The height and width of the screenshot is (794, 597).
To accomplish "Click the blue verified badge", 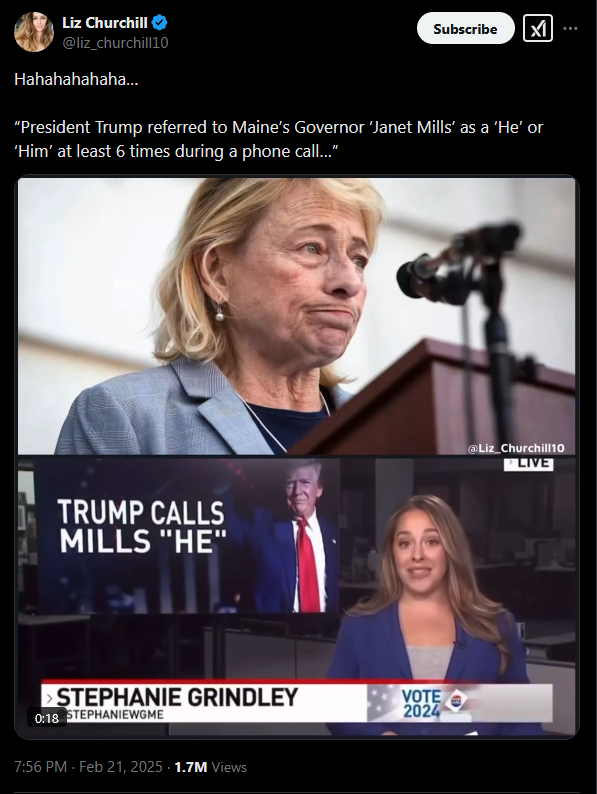I will click(160, 23).
